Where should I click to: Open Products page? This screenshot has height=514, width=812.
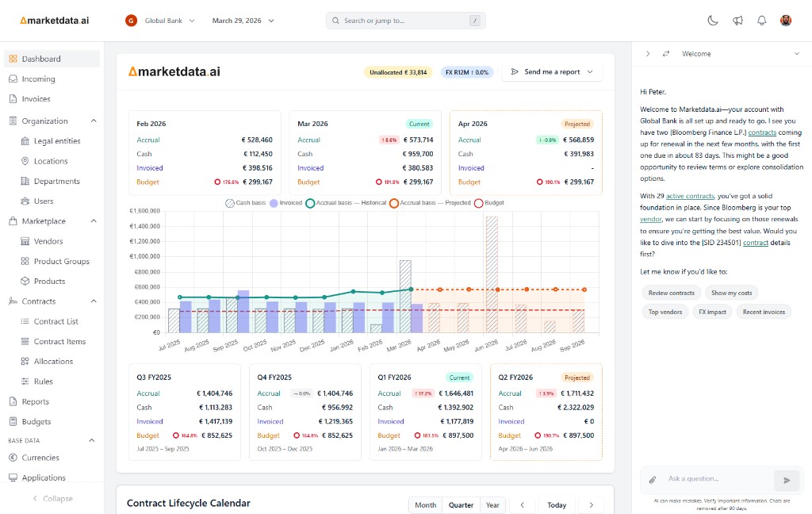click(50, 282)
